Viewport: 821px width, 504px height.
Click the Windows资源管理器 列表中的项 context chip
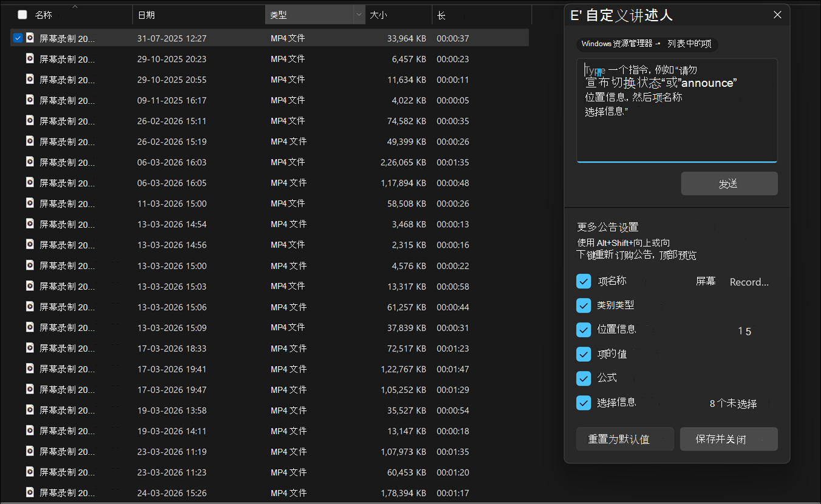click(647, 44)
